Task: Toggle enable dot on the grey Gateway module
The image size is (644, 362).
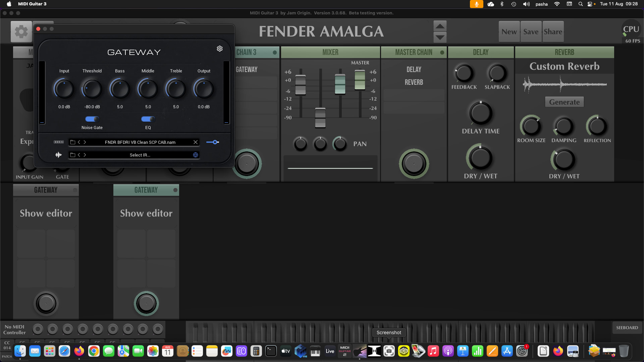Action: click(75, 190)
